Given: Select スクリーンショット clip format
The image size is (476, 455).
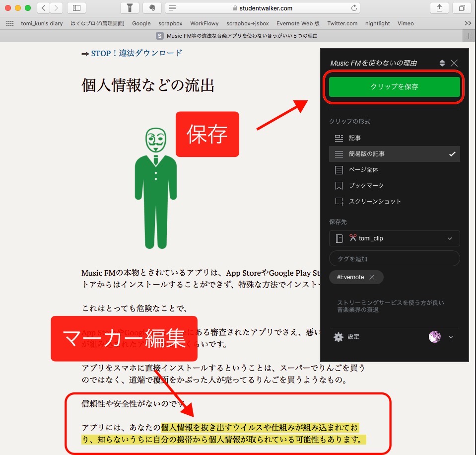Looking at the screenshot, I should [394, 201].
